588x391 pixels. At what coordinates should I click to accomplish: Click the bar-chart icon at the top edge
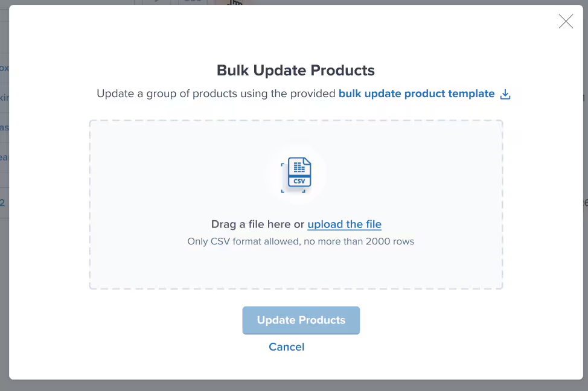click(x=235, y=2)
